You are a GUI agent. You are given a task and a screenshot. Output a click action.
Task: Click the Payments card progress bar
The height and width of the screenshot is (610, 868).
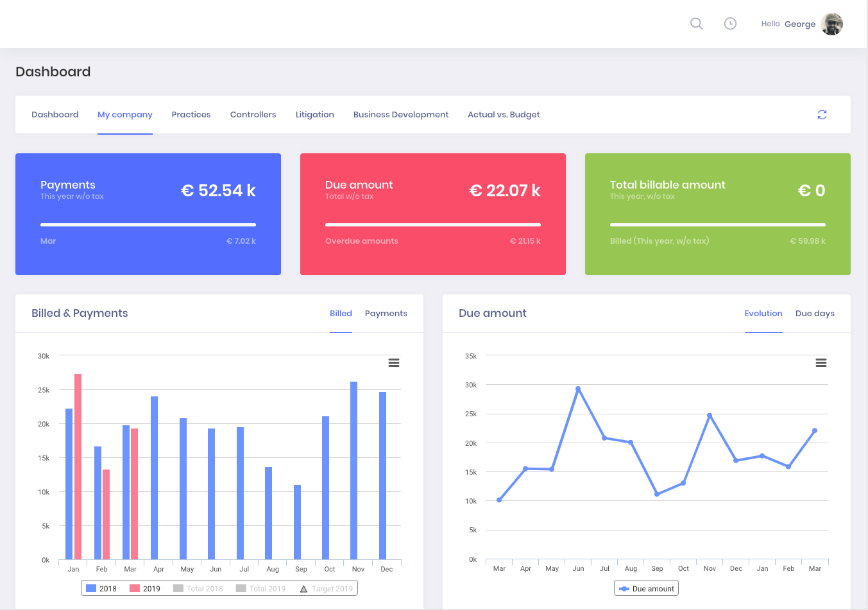(148, 225)
